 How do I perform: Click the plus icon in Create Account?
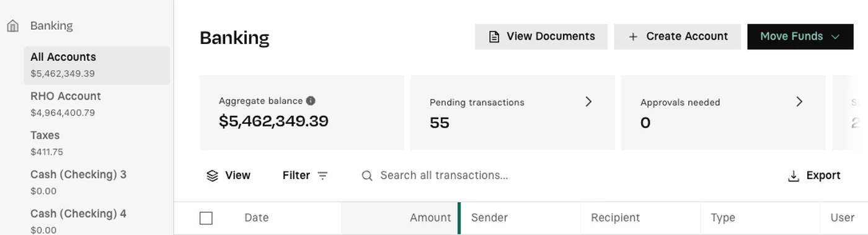[633, 37]
